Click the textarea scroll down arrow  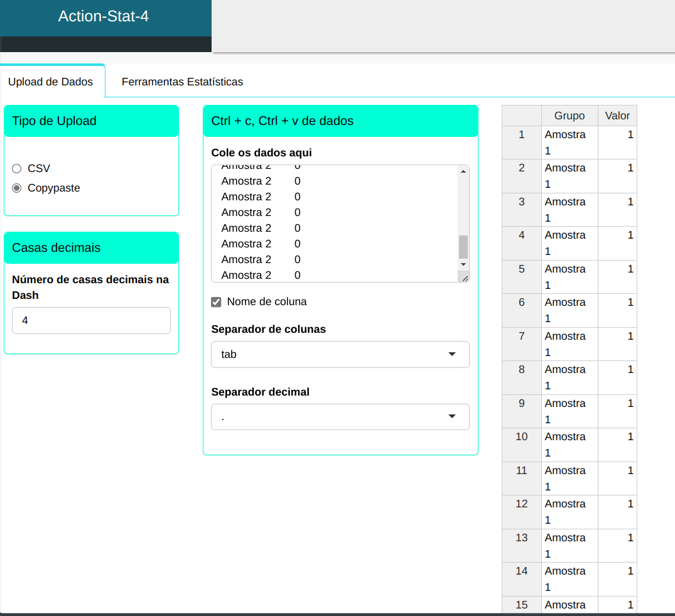[463, 264]
